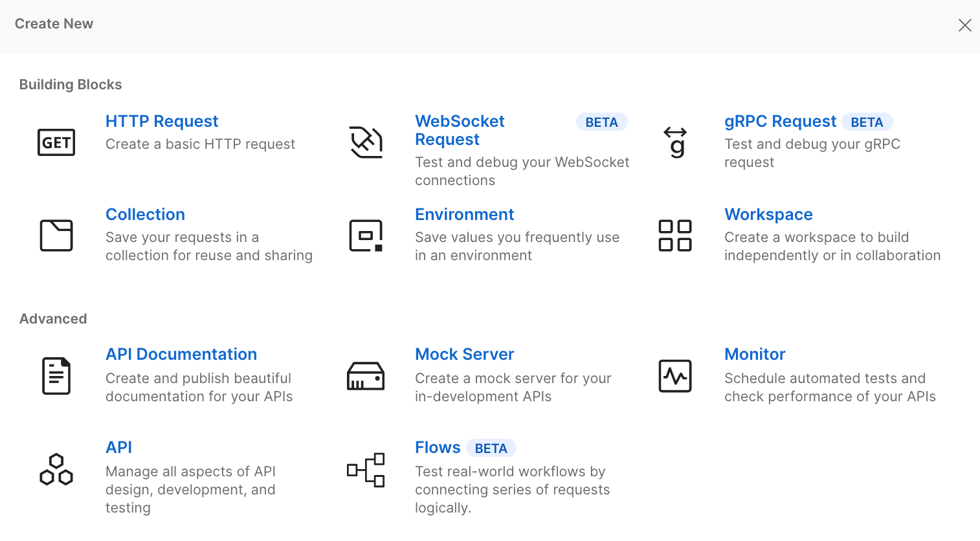Image resolution: width=980 pixels, height=541 pixels.
Task: Open the Environment title link
Action: (464, 215)
